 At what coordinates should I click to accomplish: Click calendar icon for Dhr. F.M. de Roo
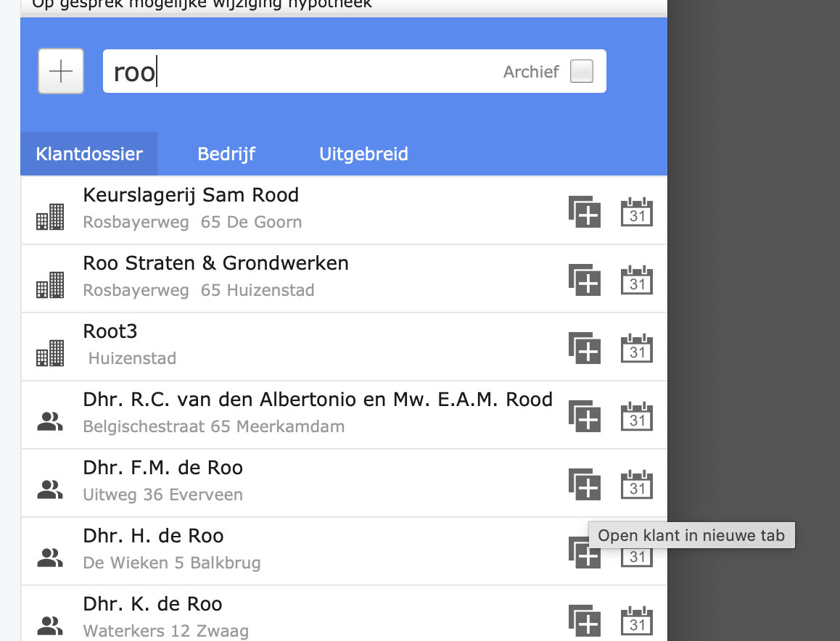pyautogui.click(x=636, y=484)
